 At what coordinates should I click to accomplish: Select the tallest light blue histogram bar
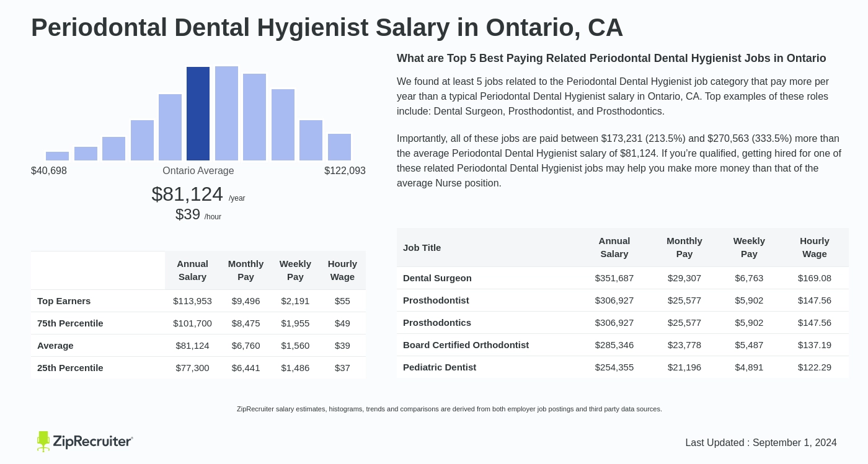tap(226, 113)
